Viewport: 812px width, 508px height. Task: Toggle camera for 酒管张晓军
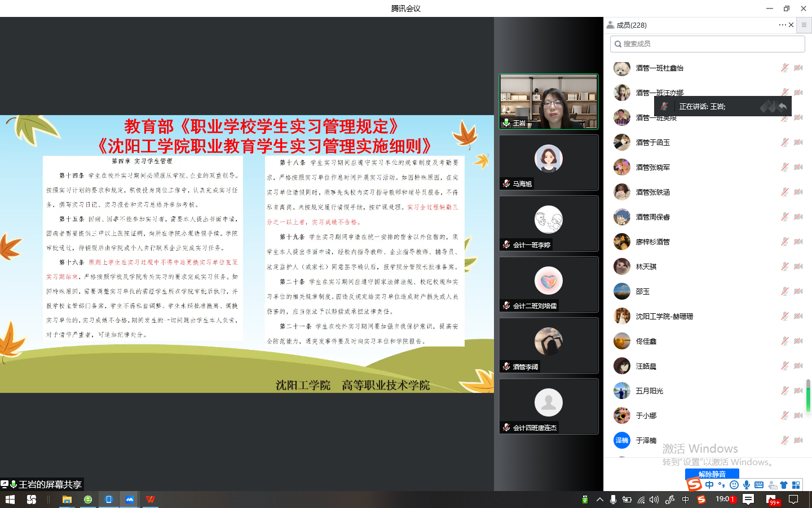click(798, 167)
